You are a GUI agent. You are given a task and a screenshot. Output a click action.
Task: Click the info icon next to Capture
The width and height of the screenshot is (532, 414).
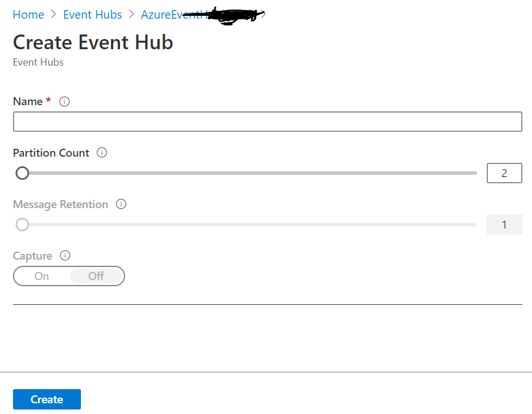65,256
